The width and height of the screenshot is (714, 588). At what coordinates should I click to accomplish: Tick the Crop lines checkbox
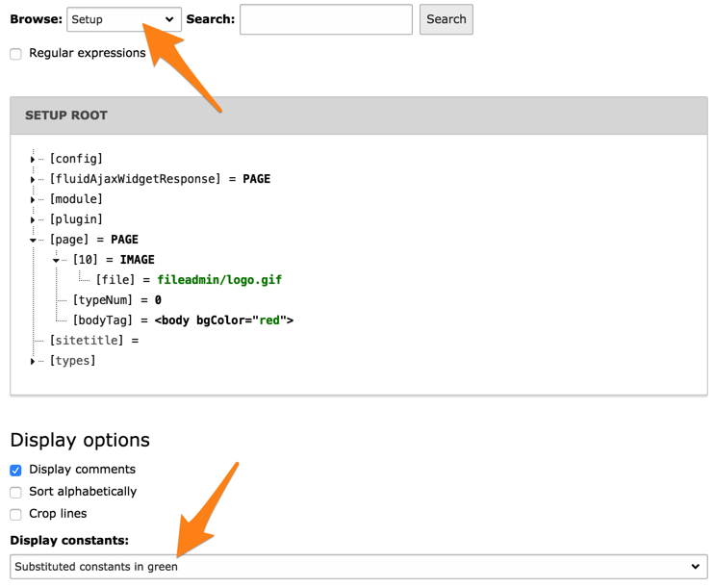[x=15, y=514]
